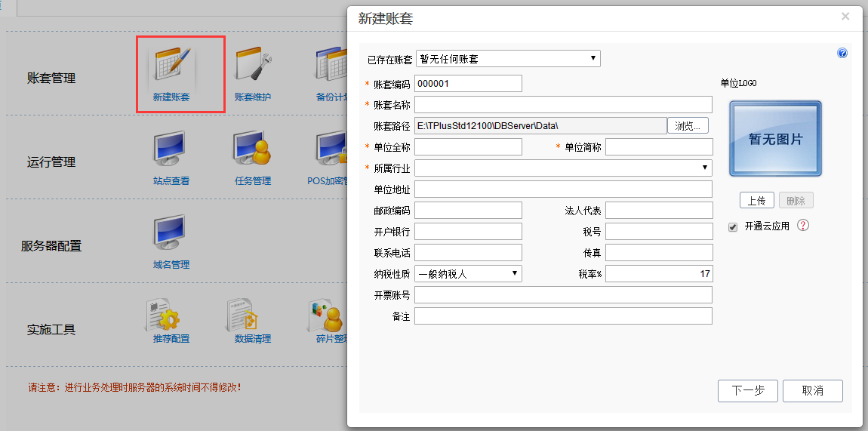Click the 任务管理 icon
Screen dimensions: 868x431
[x=252, y=151]
